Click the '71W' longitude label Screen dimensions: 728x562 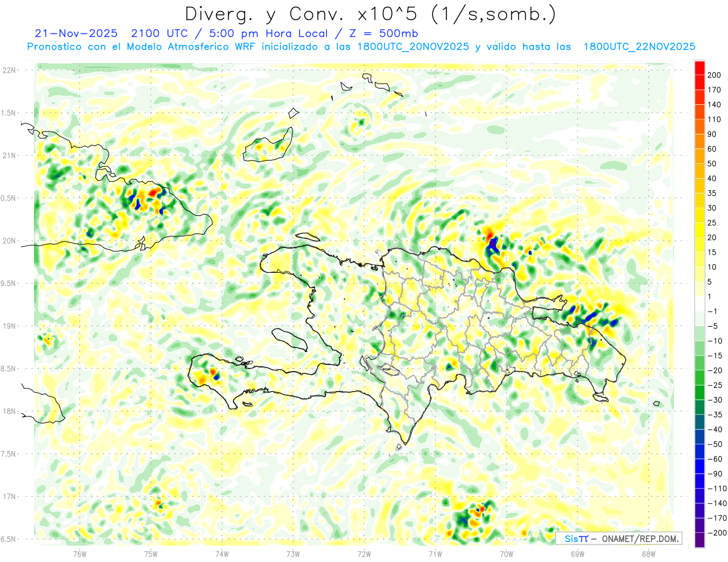[x=435, y=554]
